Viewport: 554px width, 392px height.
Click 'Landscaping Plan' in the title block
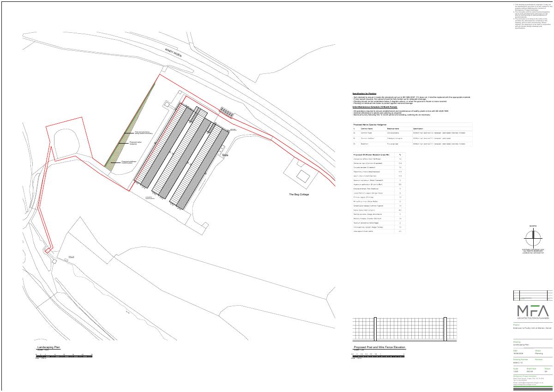click(521, 344)
